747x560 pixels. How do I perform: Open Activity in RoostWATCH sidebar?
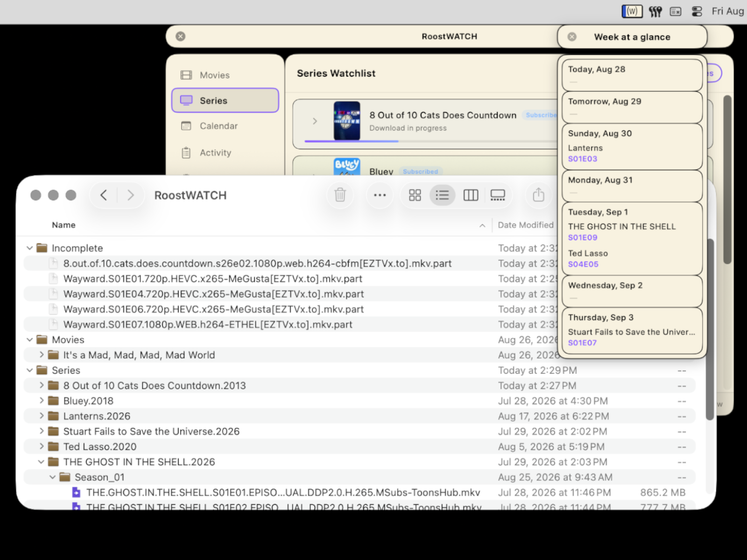[x=225, y=153]
